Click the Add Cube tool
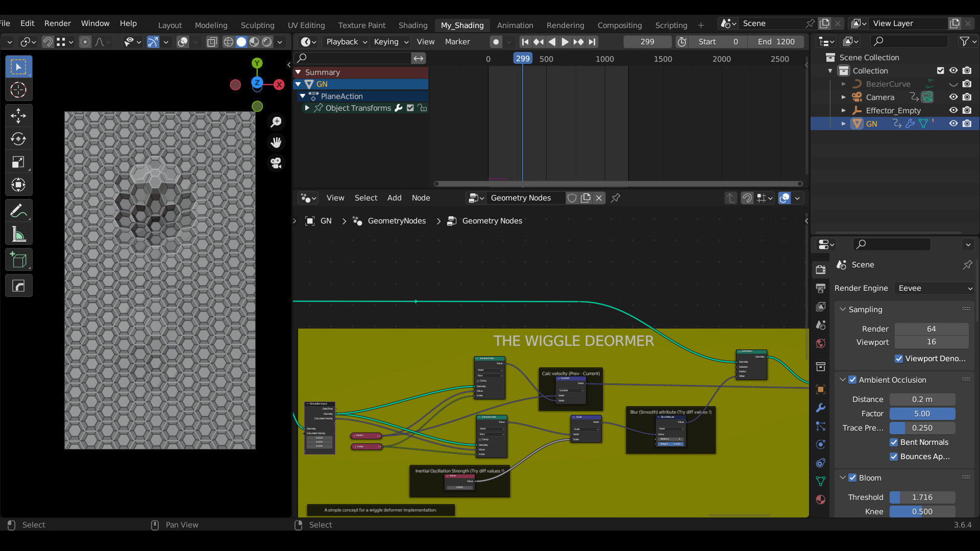This screenshot has width=980, height=551. 18,261
